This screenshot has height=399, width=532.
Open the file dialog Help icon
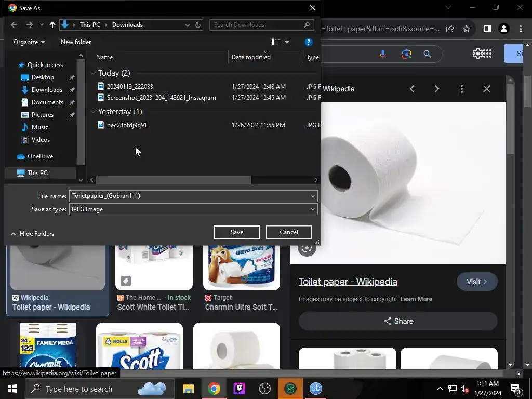click(308, 42)
